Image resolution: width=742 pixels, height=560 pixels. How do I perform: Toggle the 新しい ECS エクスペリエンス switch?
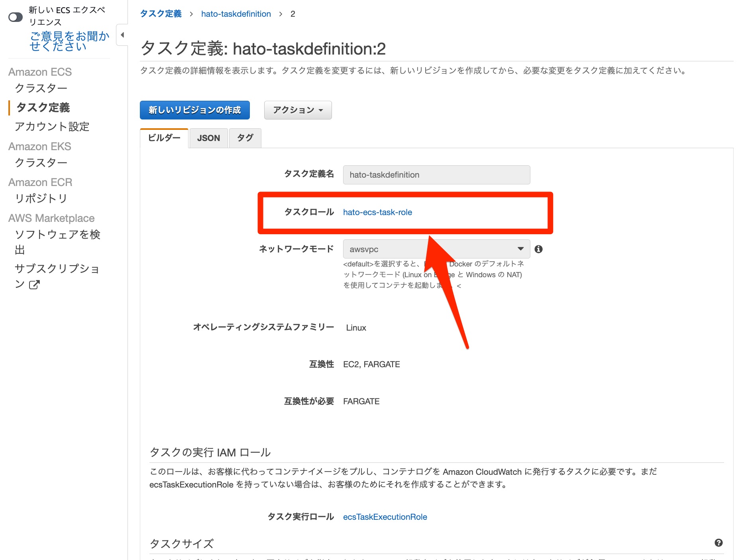tap(15, 17)
